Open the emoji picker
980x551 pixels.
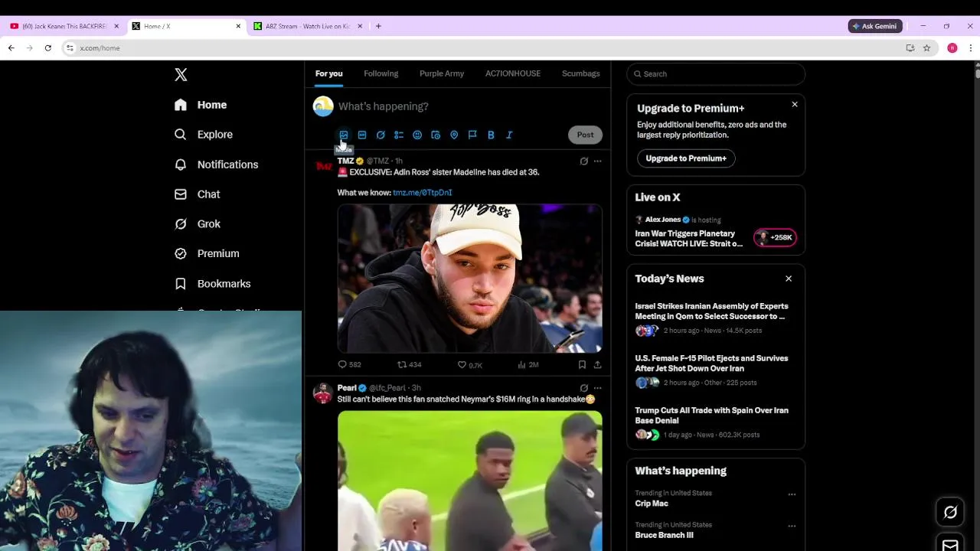pos(417,135)
